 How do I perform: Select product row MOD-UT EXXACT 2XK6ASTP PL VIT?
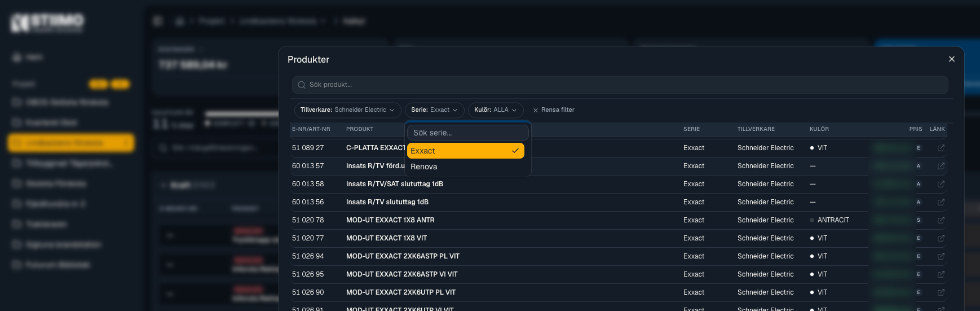tap(618, 256)
